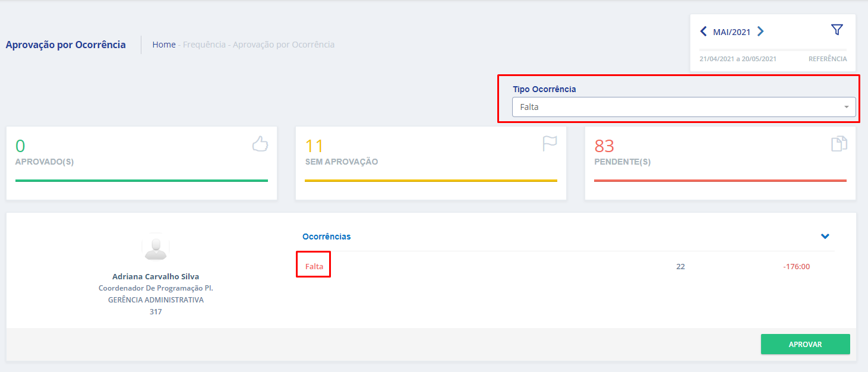Click the MAI/2021 reference period label
This screenshot has height=372, width=868.
pyautogui.click(x=732, y=32)
